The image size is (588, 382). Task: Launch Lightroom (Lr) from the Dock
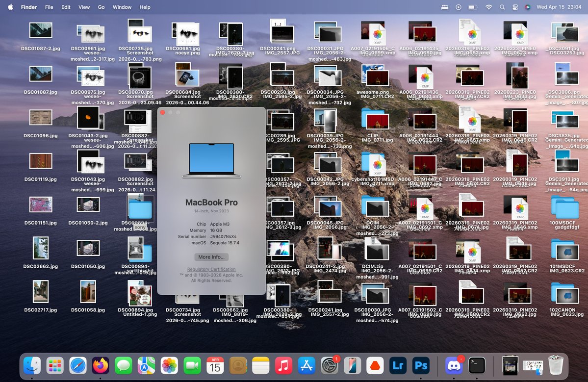(398, 365)
